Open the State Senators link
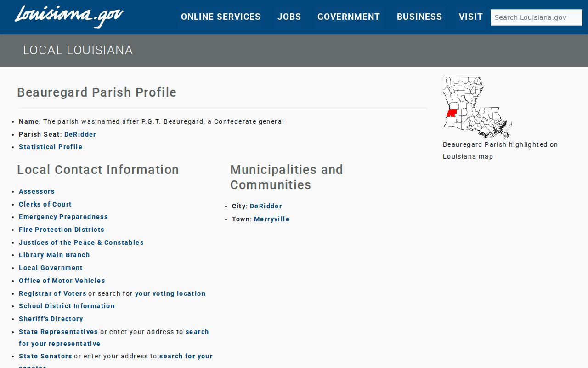This screenshot has height=368, width=588. tap(45, 356)
